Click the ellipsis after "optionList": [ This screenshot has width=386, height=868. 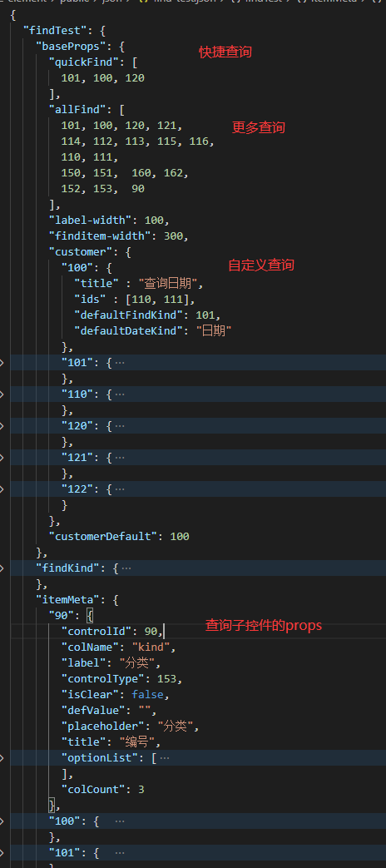[x=164, y=757]
